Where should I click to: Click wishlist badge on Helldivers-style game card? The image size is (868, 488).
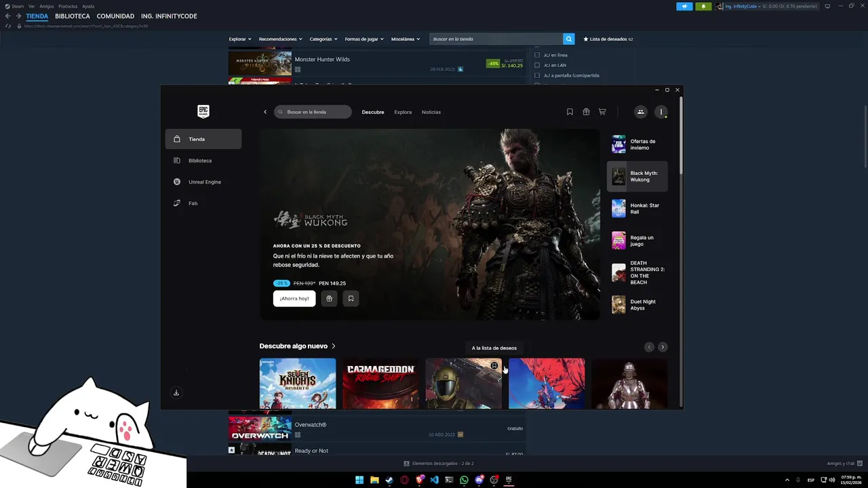click(x=494, y=366)
